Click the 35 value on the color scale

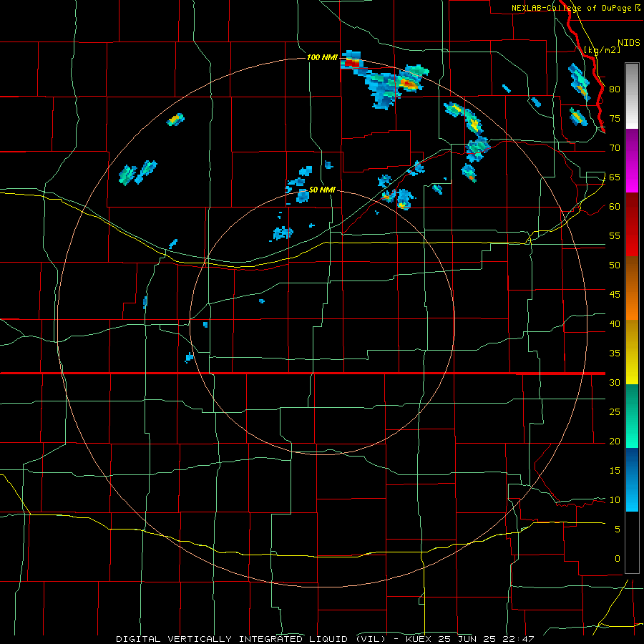tap(615, 353)
